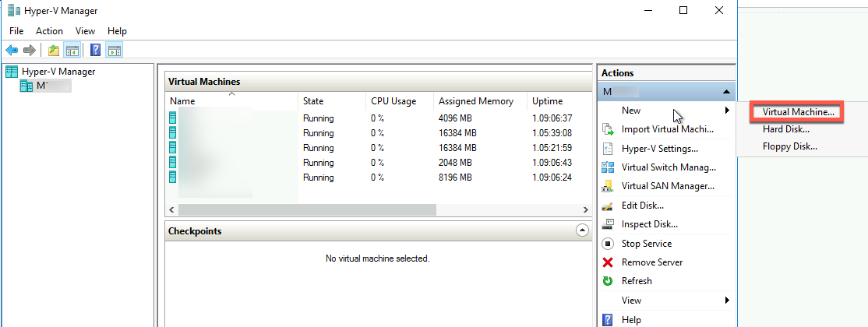Click the green Refresh action
Image resolution: width=868 pixels, height=327 pixels.
point(636,281)
